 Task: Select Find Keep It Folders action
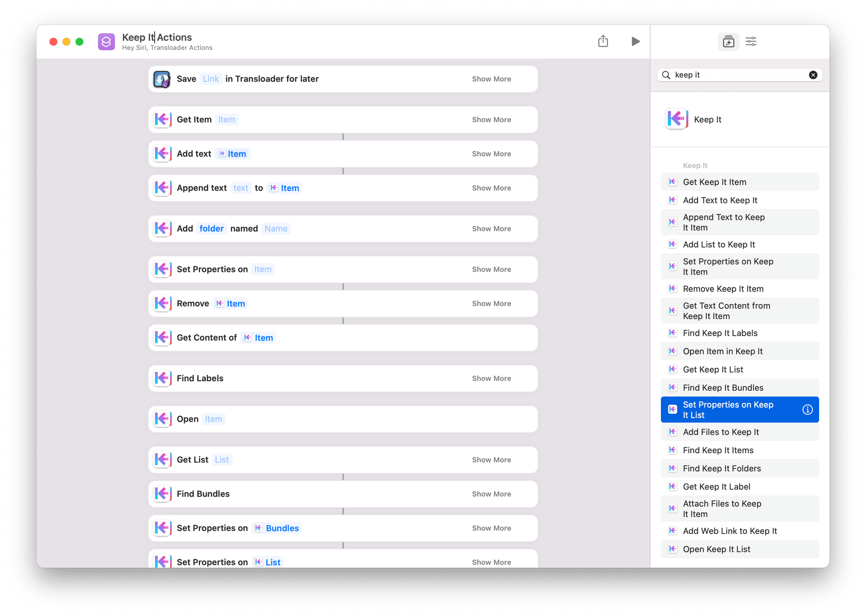[740, 468]
